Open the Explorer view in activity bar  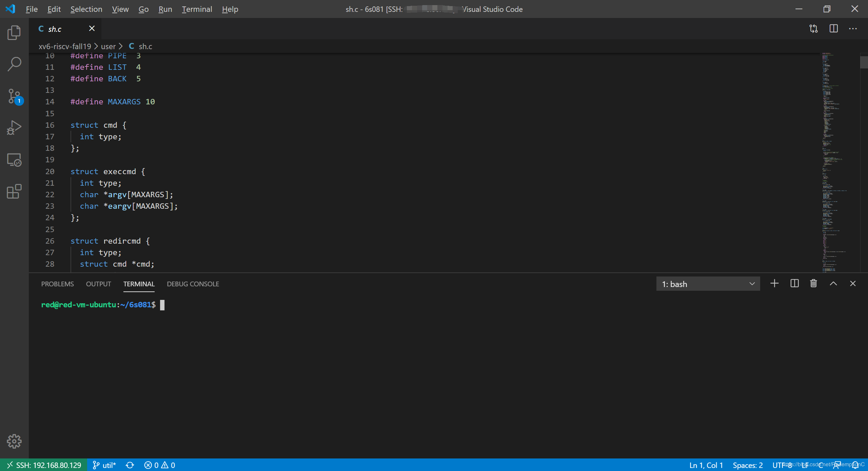(x=14, y=33)
